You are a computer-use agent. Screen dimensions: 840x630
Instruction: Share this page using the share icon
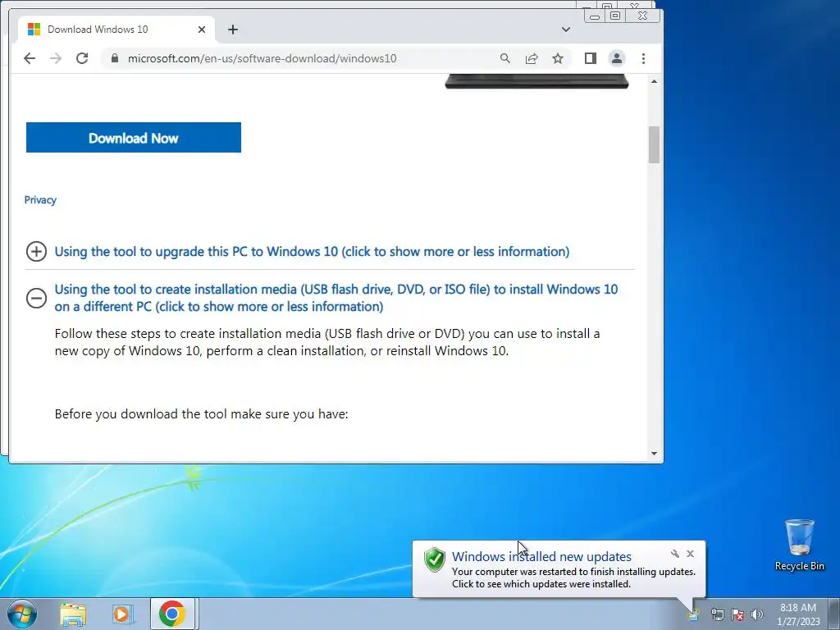(532, 58)
